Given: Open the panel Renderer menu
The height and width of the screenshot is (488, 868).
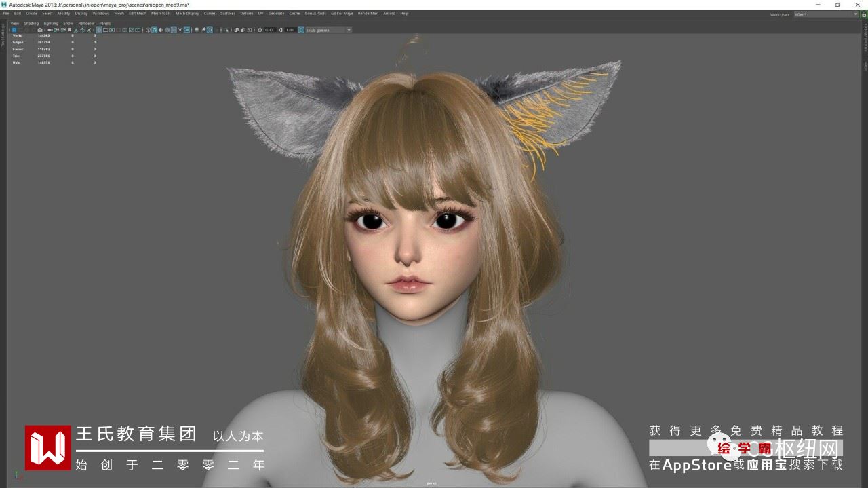Looking at the screenshot, I should point(86,23).
